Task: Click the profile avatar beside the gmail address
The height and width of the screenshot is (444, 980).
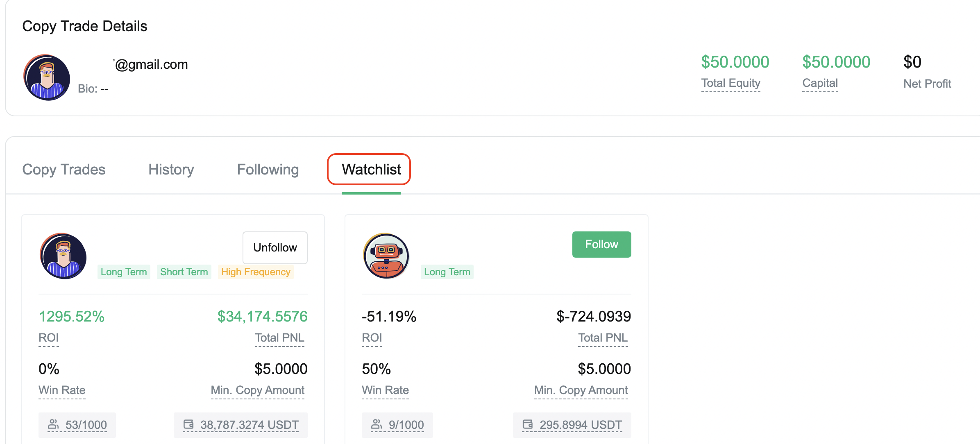Action: (47, 77)
